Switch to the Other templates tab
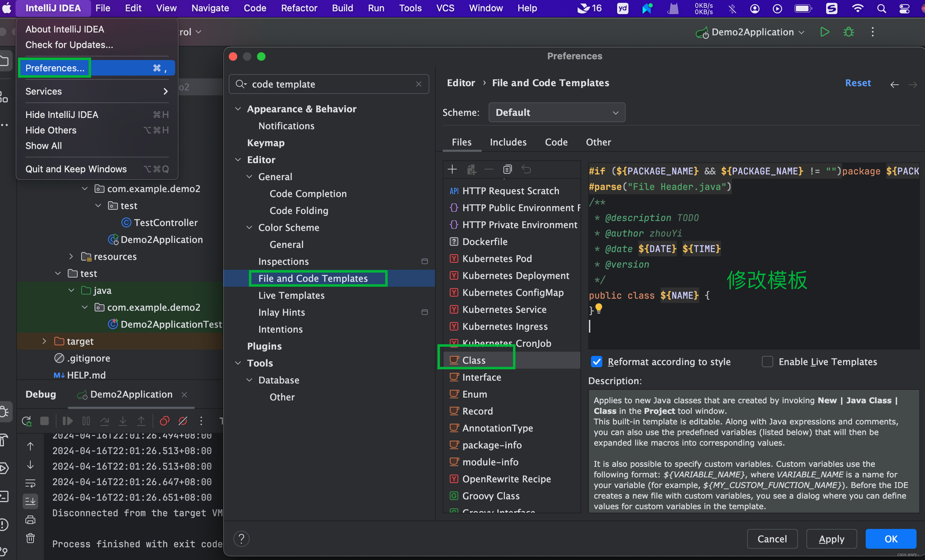Image resolution: width=925 pixels, height=560 pixels. [598, 142]
